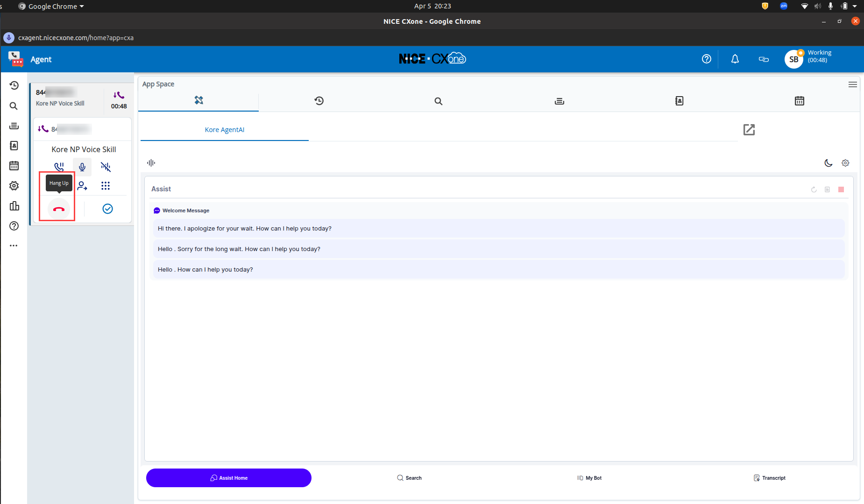Open queue icon in left sidebar
The height and width of the screenshot is (504, 864).
pos(14,126)
